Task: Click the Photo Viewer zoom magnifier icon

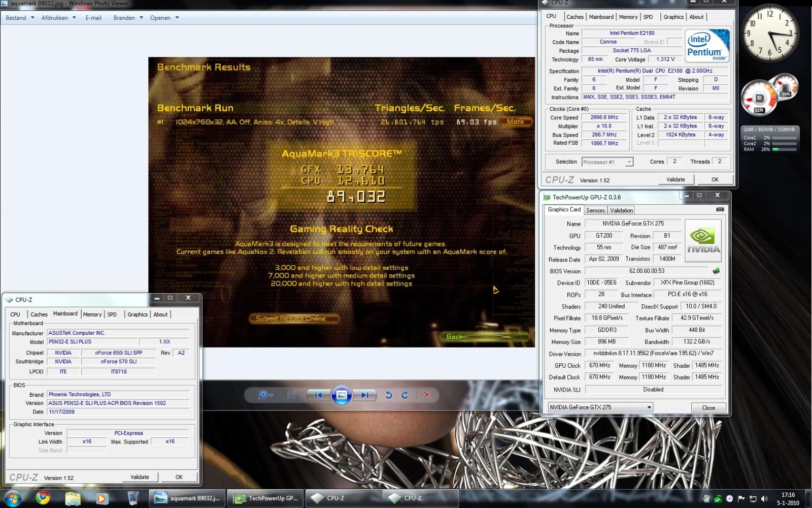Action: pos(262,395)
